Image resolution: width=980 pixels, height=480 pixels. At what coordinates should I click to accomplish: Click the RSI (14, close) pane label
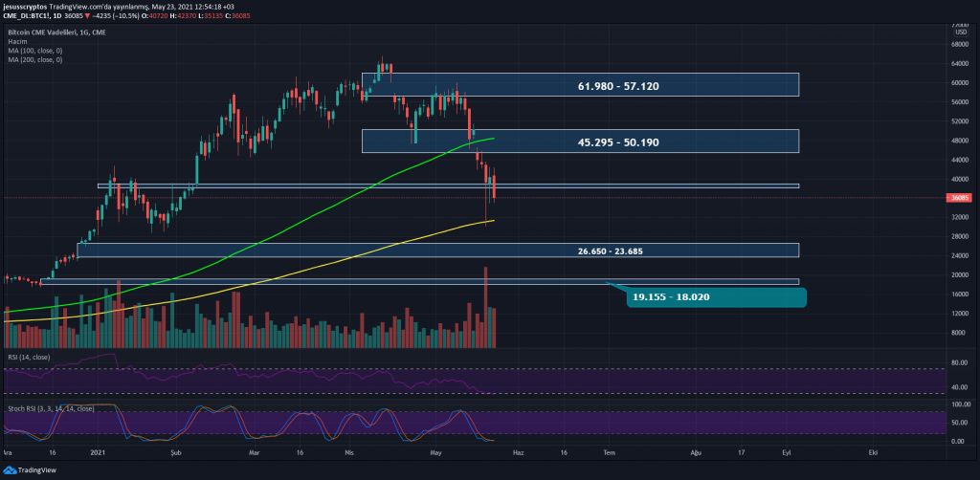coord(27,358)
